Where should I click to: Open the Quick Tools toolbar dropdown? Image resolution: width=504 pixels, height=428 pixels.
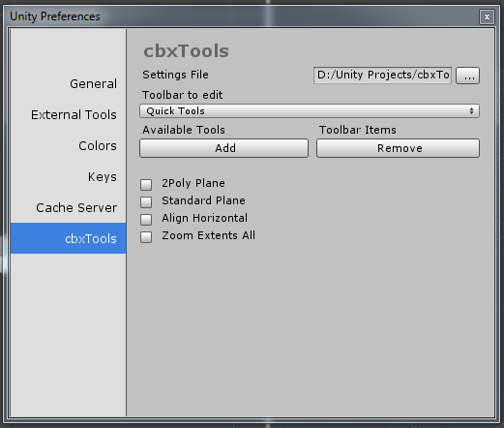[x=310, y=111]
